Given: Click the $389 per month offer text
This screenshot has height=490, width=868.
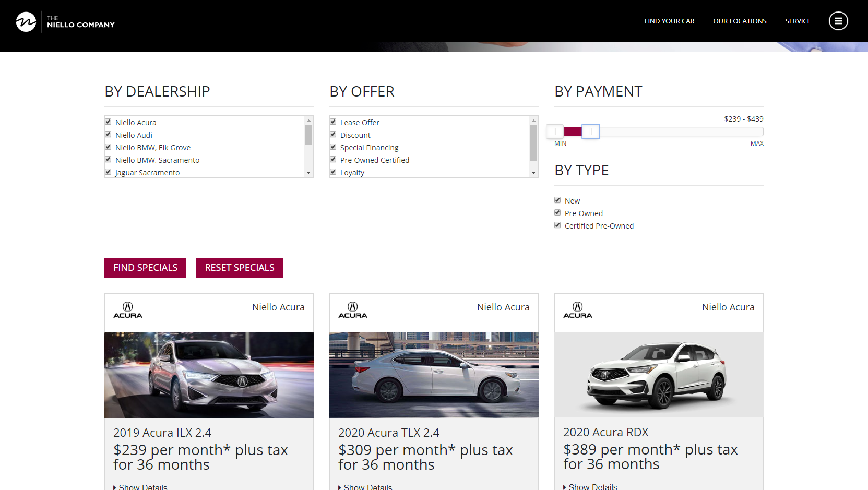Looking at the screenshot, I should click(x=650, y=457).
